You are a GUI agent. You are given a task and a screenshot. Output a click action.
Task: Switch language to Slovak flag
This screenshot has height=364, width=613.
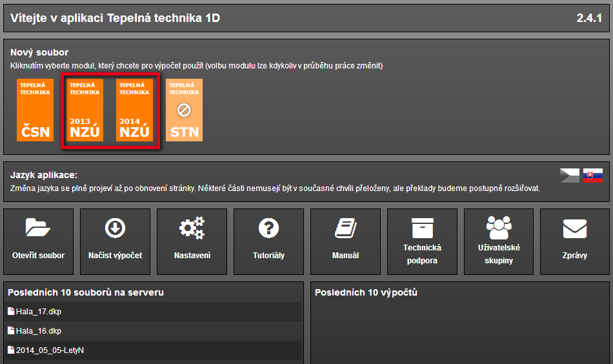click(592, 176)
